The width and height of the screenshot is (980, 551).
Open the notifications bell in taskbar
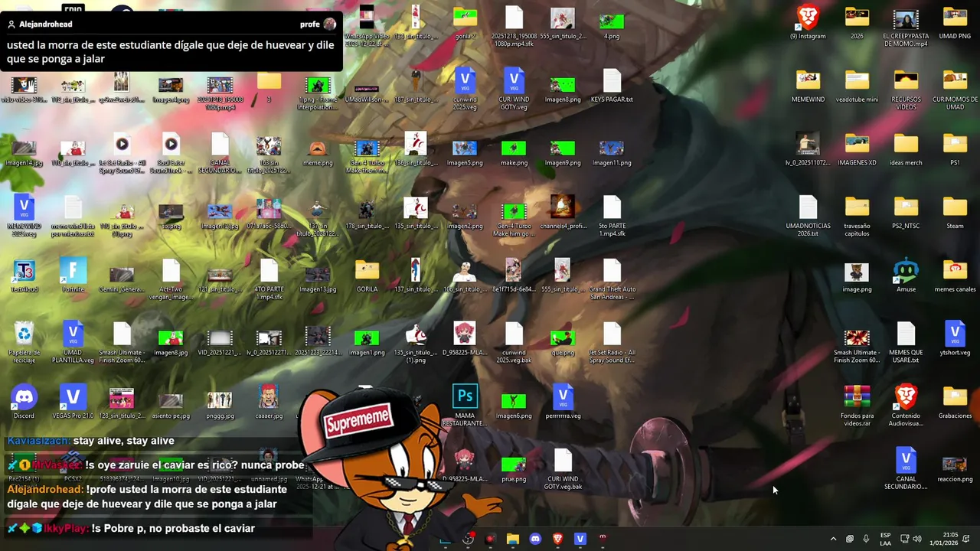[x=966, y=539]
